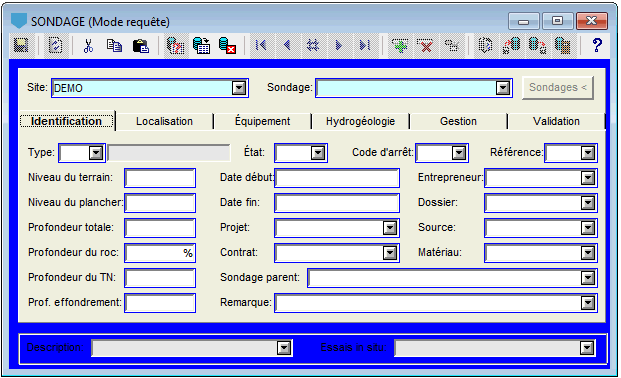This screenshot has height=378, width=621.
Task: Go to the last record
Action: click(365, 46)
